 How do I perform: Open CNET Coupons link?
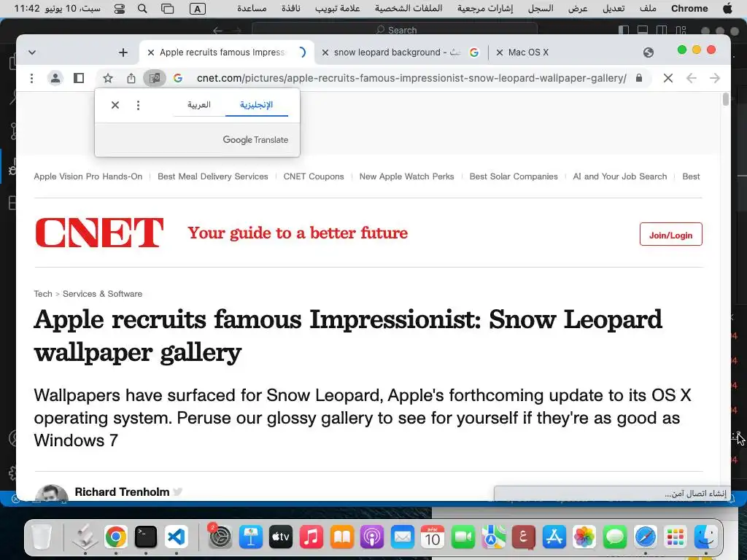click(x=314, y=176)
